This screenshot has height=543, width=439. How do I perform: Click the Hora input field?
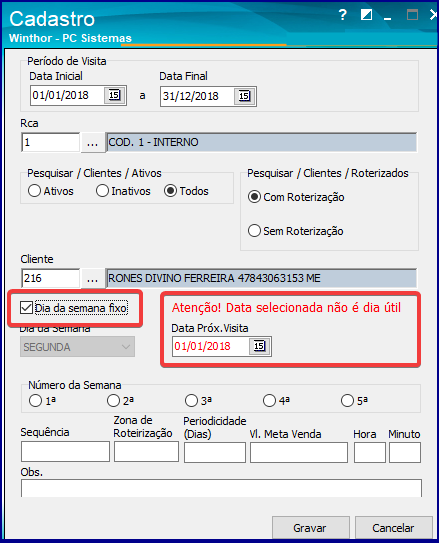point(369,452)
